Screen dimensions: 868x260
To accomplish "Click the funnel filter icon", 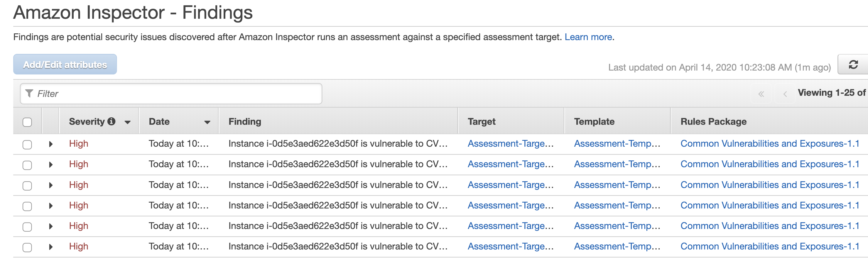I will tap(29, 93).
